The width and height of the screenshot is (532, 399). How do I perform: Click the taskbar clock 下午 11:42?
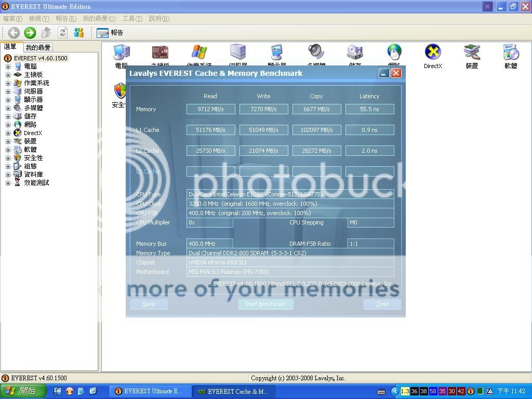click(511, 391)
